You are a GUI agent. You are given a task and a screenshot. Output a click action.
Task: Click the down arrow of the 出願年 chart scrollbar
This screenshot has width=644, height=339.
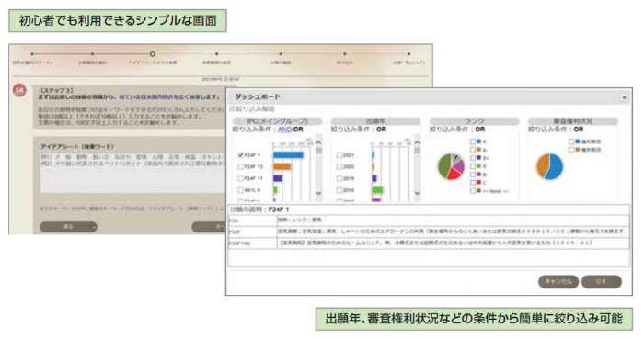click(x=418, y=193)
